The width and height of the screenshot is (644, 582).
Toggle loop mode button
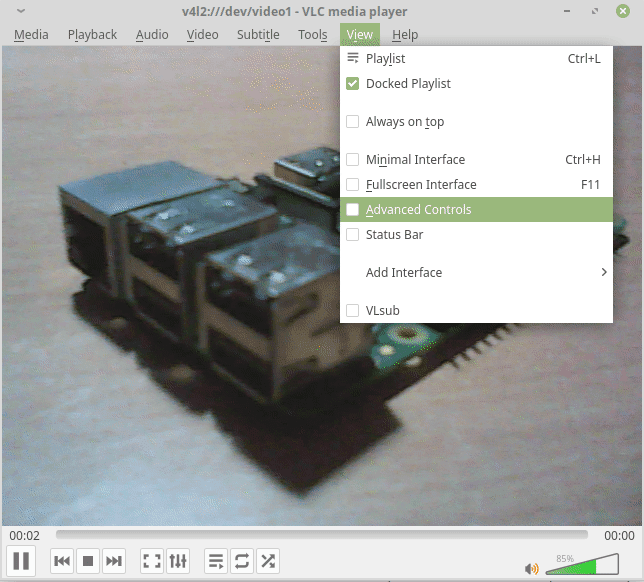pos(242,561)
